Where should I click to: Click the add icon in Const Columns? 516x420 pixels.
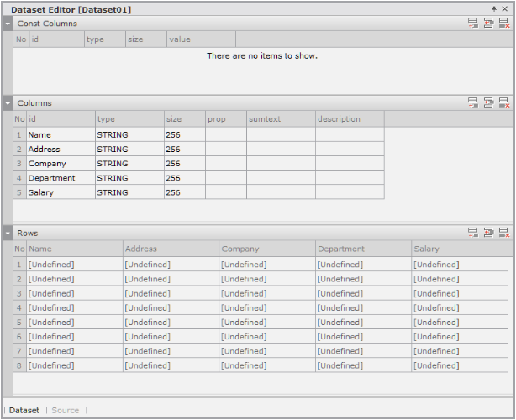[473, 24]
